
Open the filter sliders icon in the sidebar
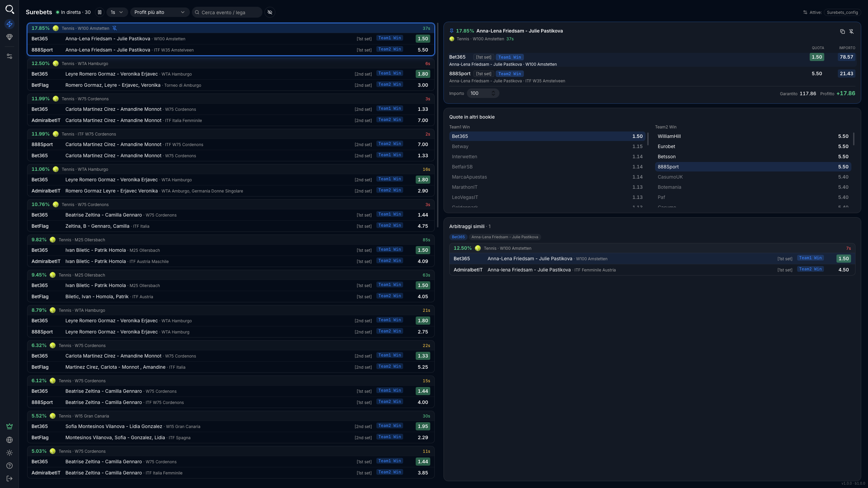click(x=9, y=56)
